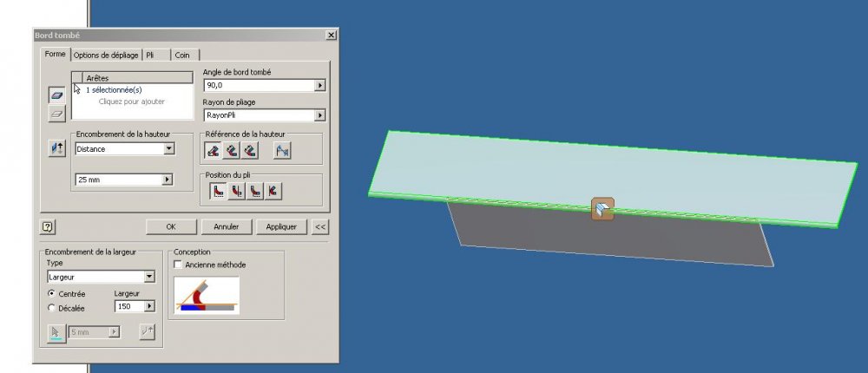Click the Largeur 150 input field

point(129,306)
